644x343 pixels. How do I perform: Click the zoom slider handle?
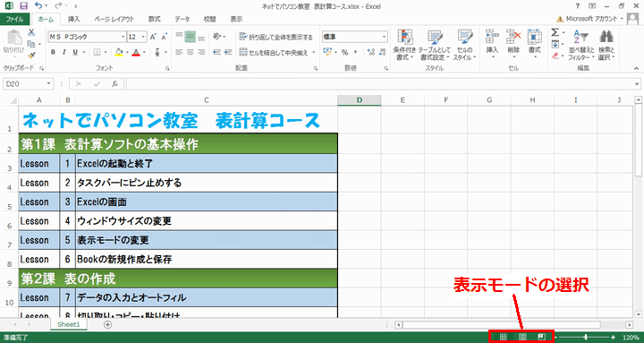586,338
